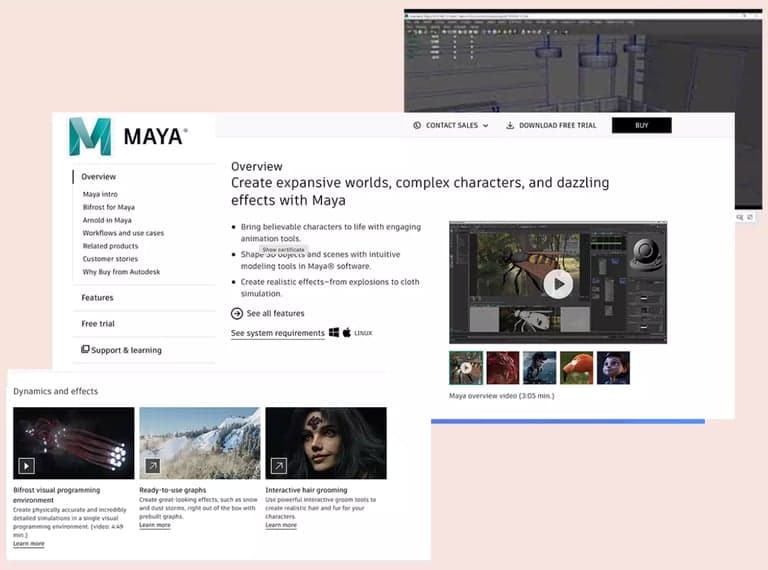Select the red creature thumbnail

click(503, 368)
